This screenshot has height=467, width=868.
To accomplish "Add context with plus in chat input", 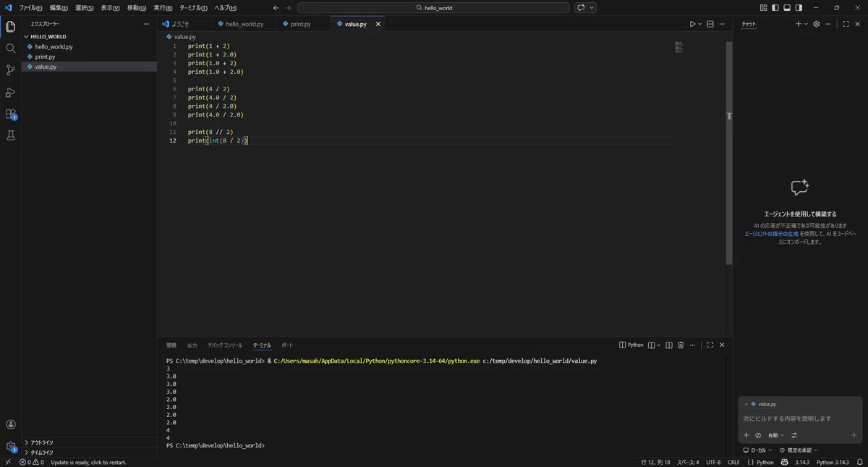I will (x=746, y=435).
